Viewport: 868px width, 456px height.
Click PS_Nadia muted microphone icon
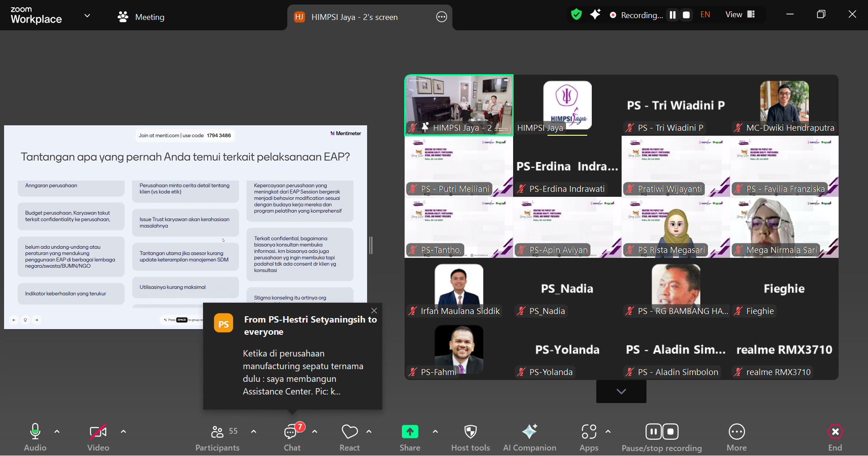(x=522, y=311)
